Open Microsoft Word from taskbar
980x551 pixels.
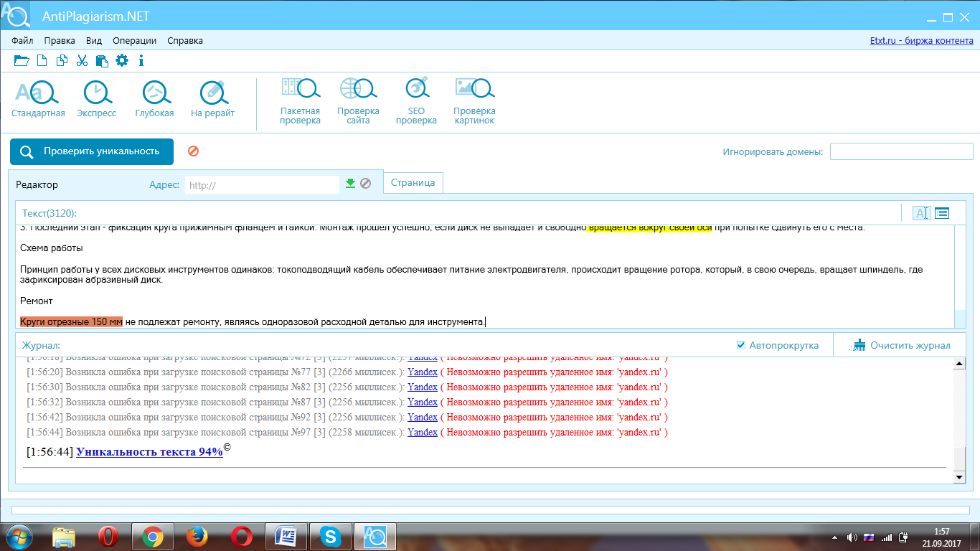point(286,536)
